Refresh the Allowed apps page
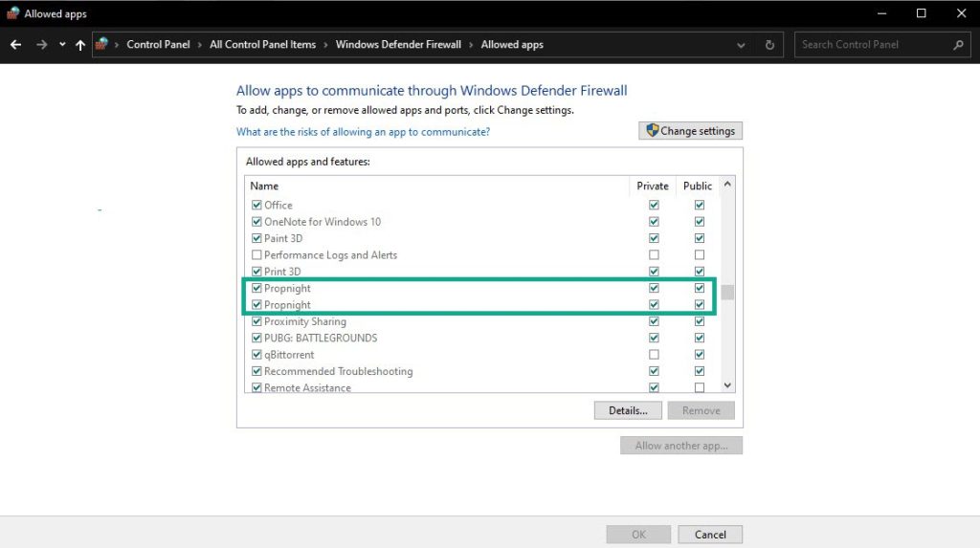980x548 pixels. click(769, 45)
